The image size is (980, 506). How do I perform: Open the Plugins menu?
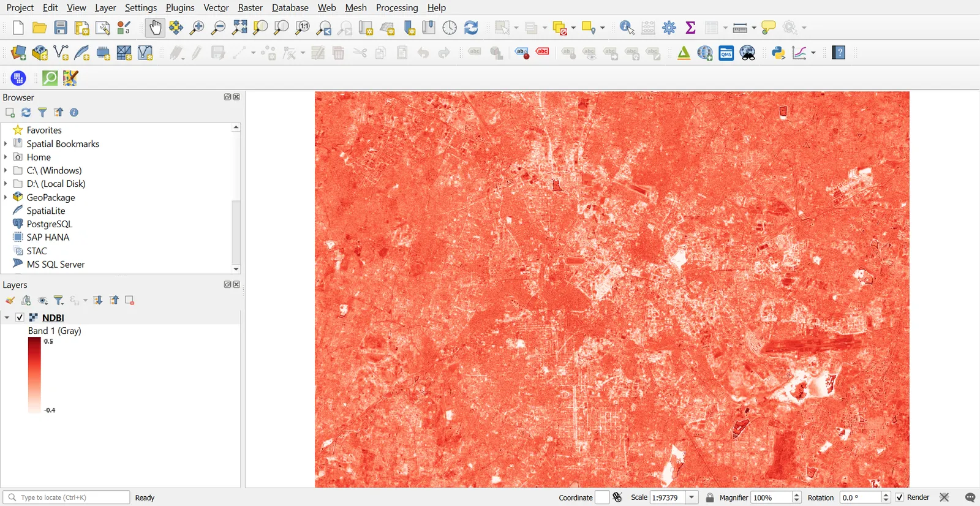point(180,7)
